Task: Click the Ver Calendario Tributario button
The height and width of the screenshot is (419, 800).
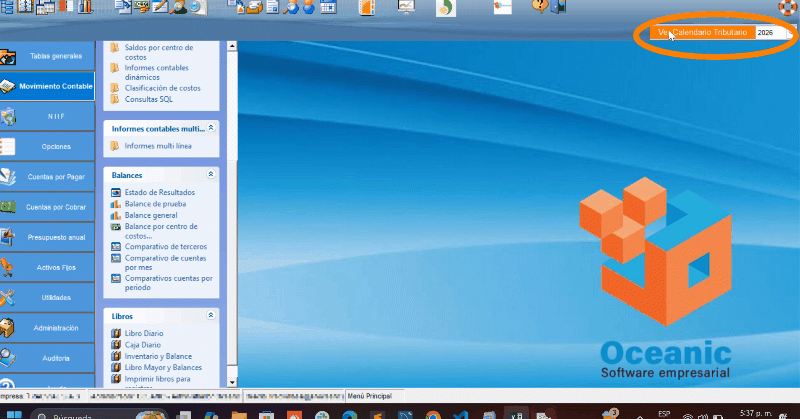Action: [702, 33]
